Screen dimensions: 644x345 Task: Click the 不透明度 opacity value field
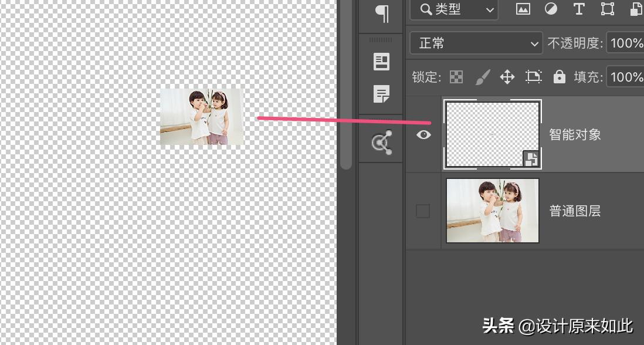point(625,43)
